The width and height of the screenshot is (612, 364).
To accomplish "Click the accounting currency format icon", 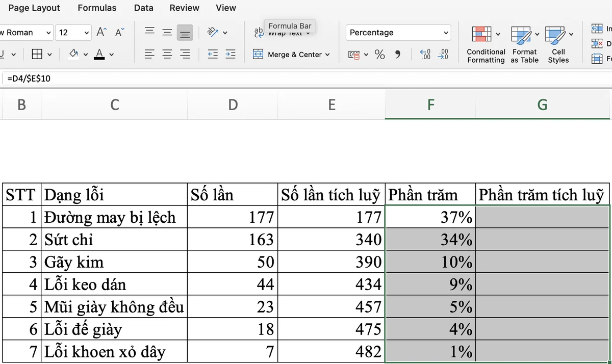I will (353, 55).
